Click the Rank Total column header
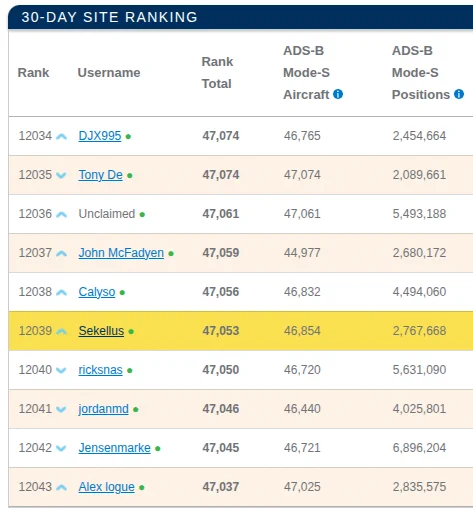The image size is (473, 510). click(x=217, y=73)
